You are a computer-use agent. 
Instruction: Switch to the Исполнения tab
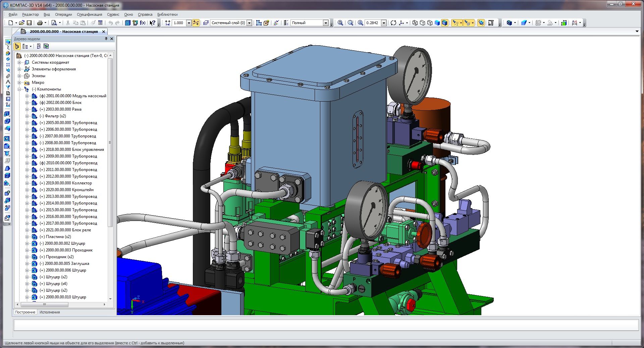[x=50, y=312]
